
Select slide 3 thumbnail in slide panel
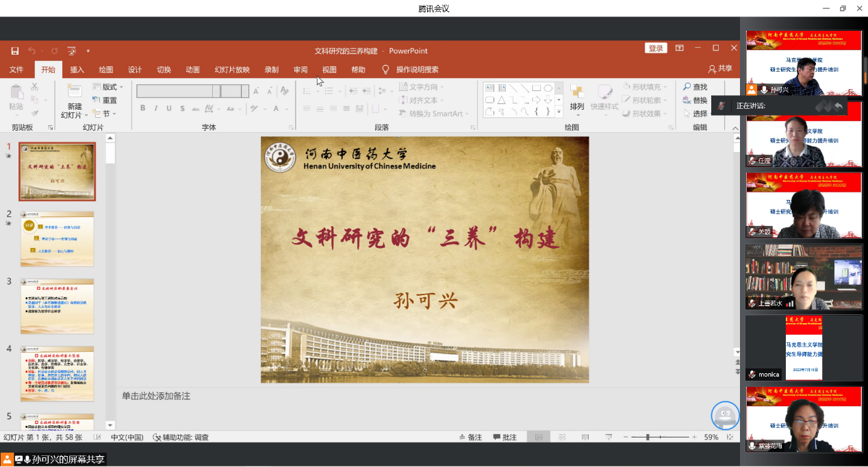click(57, 306)
